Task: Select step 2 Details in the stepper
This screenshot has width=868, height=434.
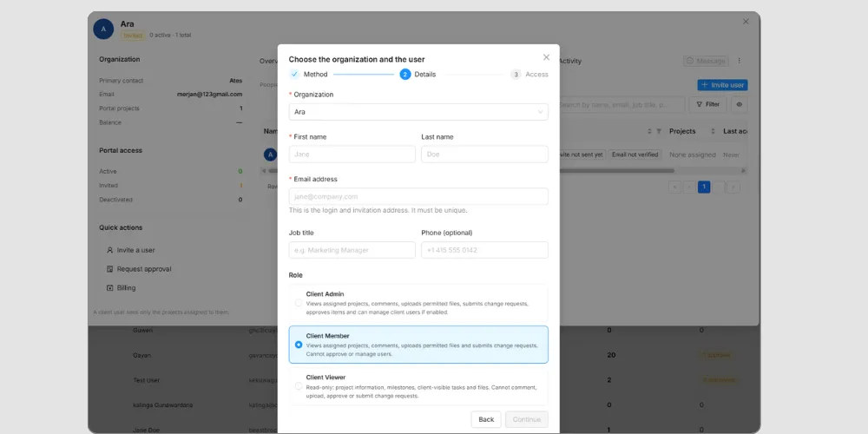Action: [x=418, y=74]
